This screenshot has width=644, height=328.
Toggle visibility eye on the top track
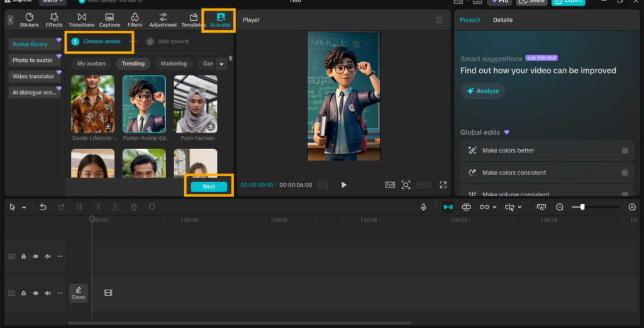[36, 256]
